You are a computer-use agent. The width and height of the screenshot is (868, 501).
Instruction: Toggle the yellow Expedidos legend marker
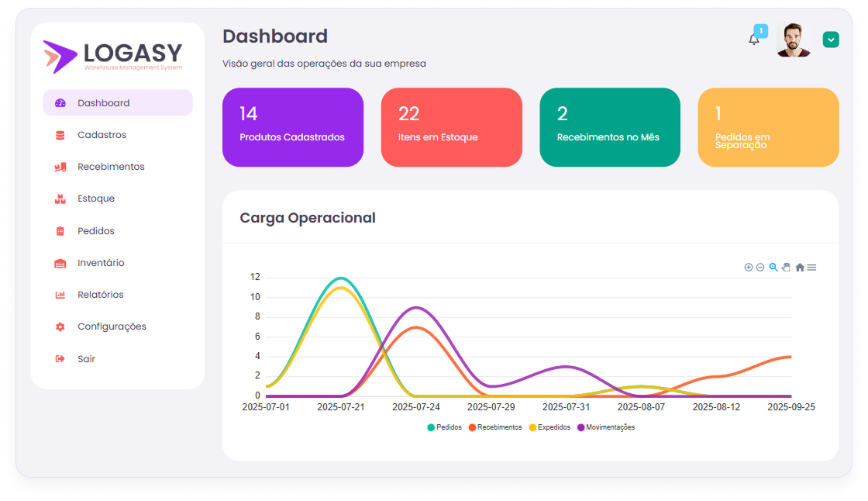[x=532, y=427]
